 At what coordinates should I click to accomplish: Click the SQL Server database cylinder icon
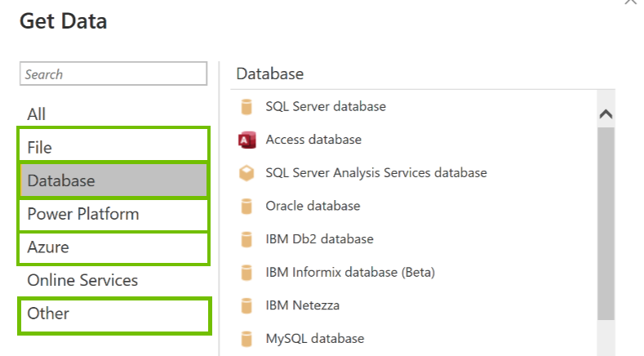[x=246, y=107]
